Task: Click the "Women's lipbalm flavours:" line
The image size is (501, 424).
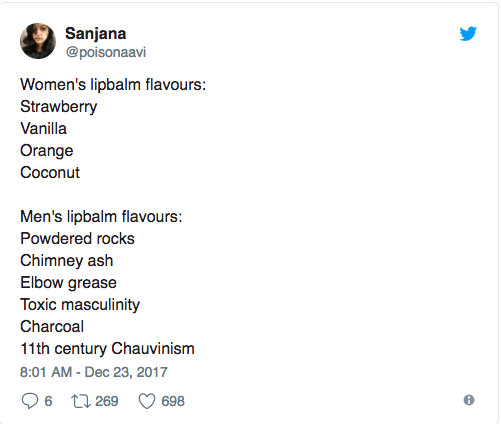Action: pyautogui.click(x=113, y=85)
